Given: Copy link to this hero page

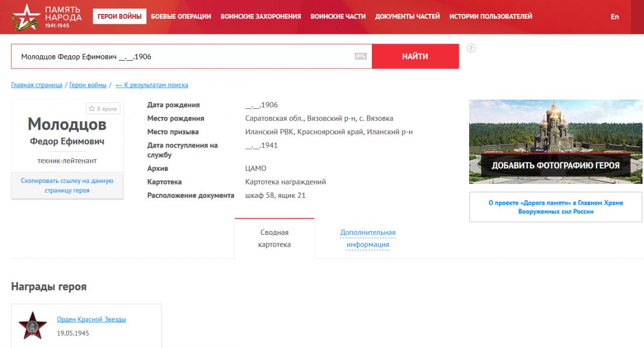Looking at the screenshot, I should 67,186.
